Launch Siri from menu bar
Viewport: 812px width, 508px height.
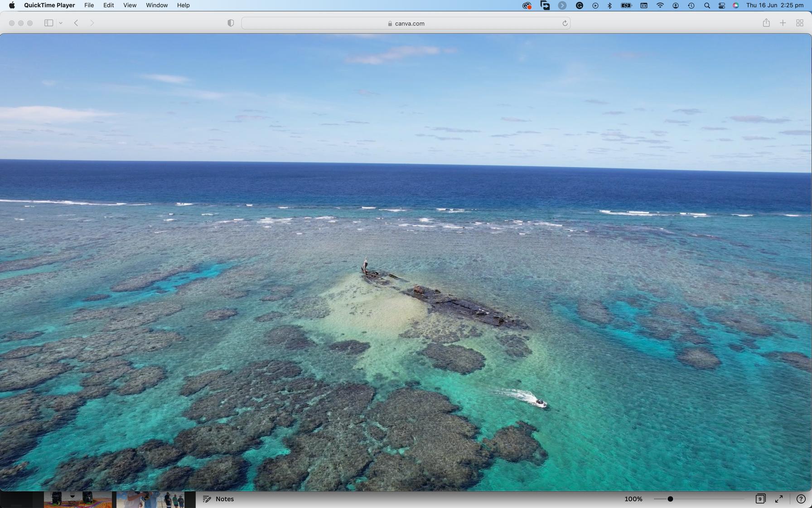tap(736, 5)
